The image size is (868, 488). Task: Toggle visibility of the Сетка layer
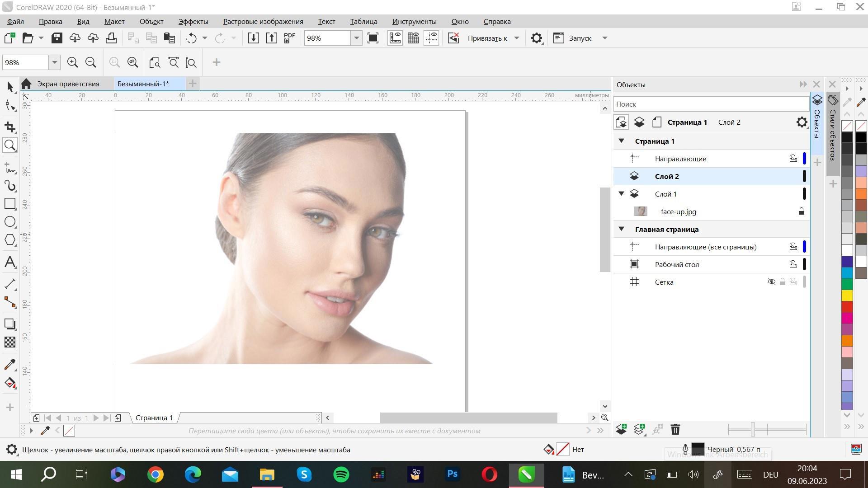[771, 282]
